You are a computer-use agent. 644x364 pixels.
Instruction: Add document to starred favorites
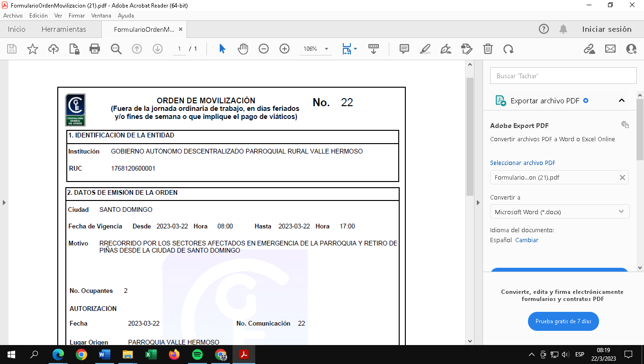tap(33, 49)
